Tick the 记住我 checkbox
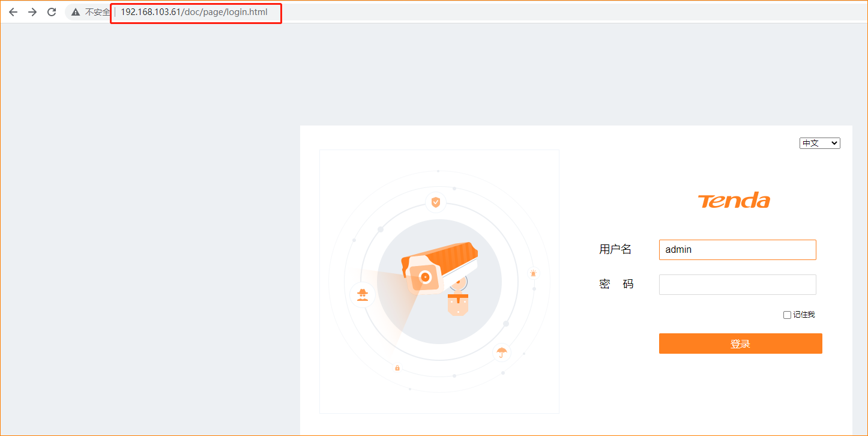Image resolution: width=868 pixels, height=436 pixels. [x=787, y=315]
